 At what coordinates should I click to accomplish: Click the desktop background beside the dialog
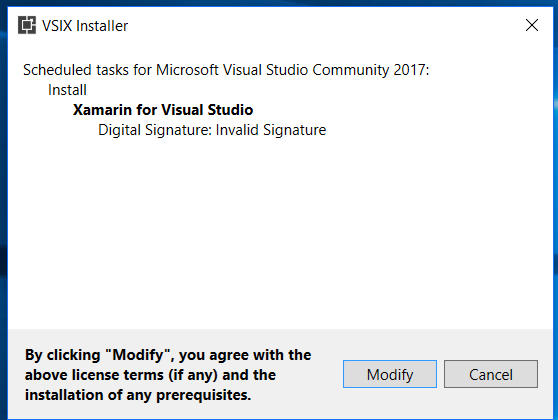pyautogui.click(x=3, y=214)
